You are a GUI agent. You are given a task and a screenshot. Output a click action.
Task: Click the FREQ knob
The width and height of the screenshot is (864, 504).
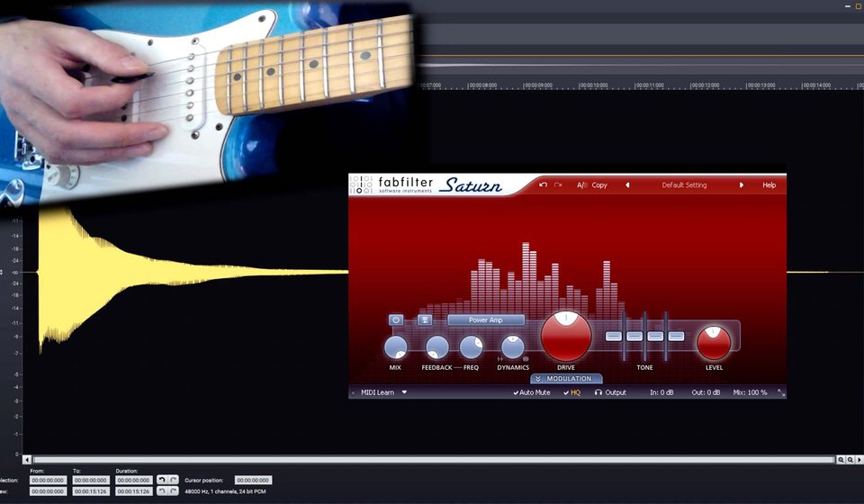click(471, 347)
